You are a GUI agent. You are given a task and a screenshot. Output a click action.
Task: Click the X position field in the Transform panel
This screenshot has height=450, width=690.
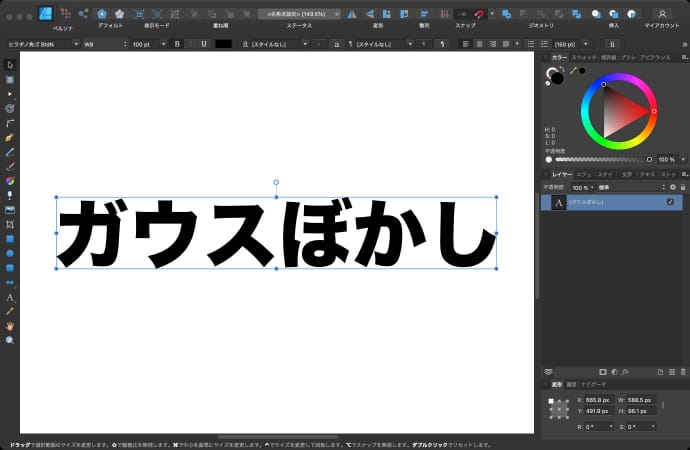[600, 399]
